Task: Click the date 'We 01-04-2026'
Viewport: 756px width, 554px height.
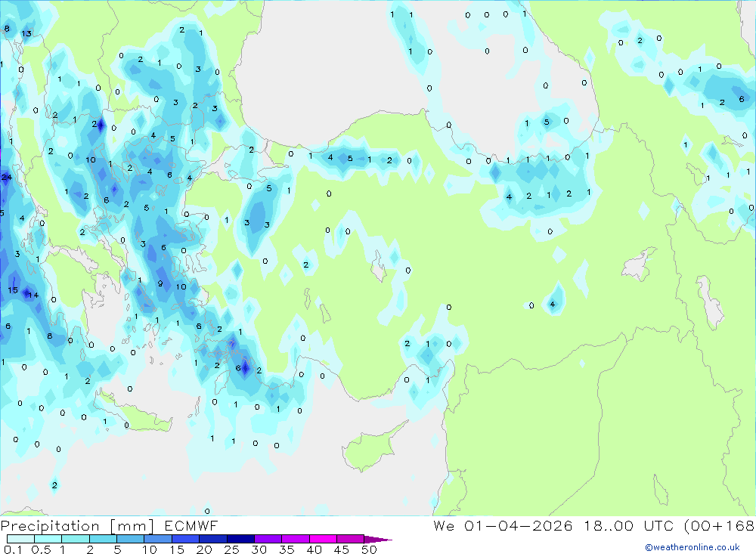Action: tap(503, 525)
